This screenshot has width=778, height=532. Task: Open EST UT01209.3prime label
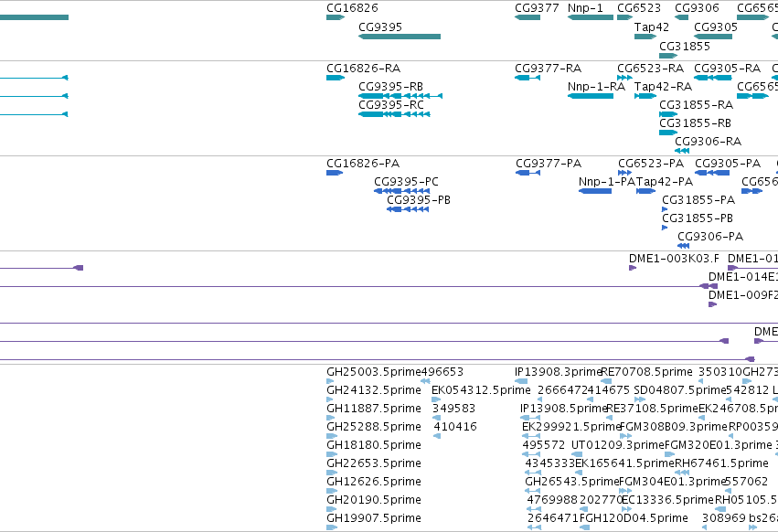click(x=618, y=445)
